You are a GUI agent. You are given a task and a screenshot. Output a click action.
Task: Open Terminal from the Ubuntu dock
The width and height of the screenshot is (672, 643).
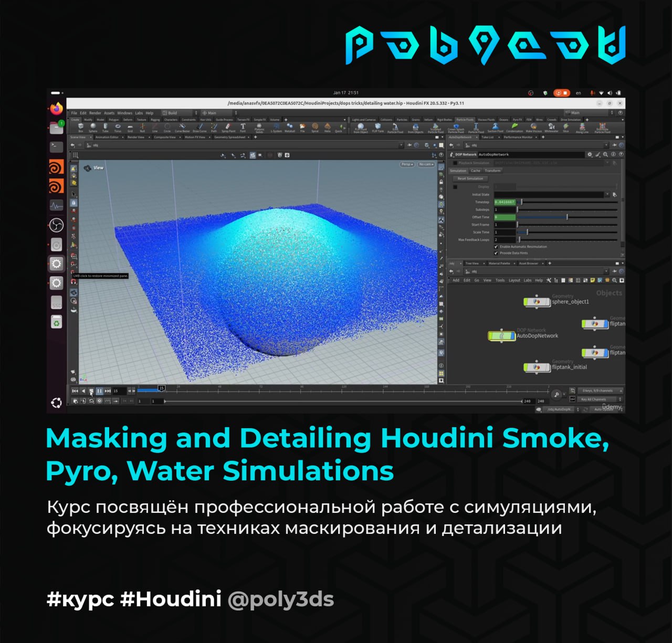(x=56, y=146)
